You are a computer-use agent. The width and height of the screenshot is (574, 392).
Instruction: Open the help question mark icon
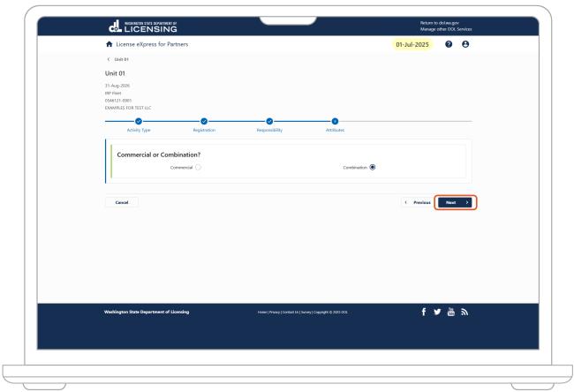449,44
